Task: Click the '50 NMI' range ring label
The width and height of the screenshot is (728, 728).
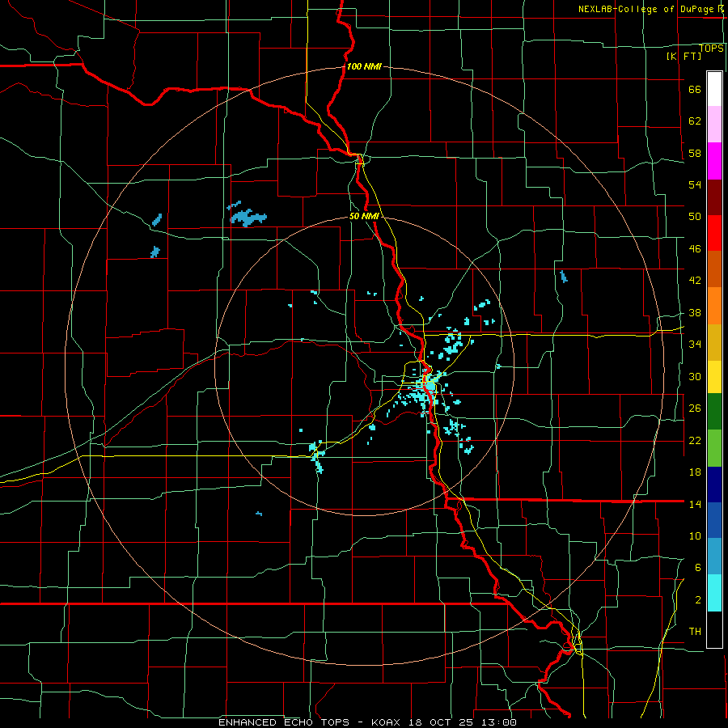Action: tap(364, 216)
